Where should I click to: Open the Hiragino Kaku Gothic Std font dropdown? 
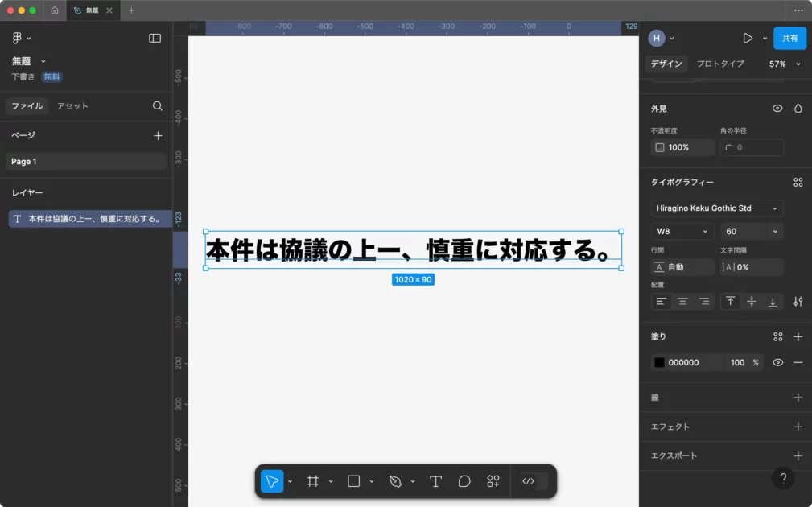point(716,208)
